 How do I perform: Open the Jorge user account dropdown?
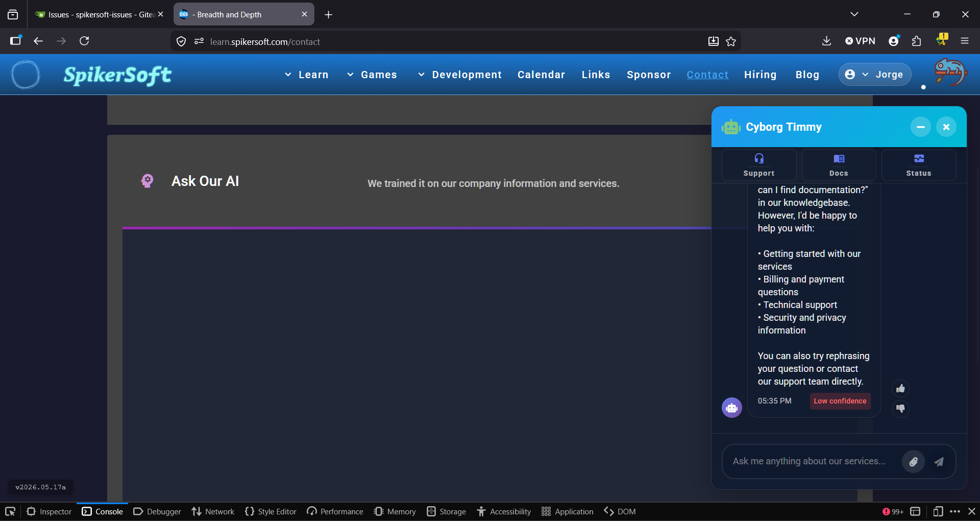(x=874, y=75)
